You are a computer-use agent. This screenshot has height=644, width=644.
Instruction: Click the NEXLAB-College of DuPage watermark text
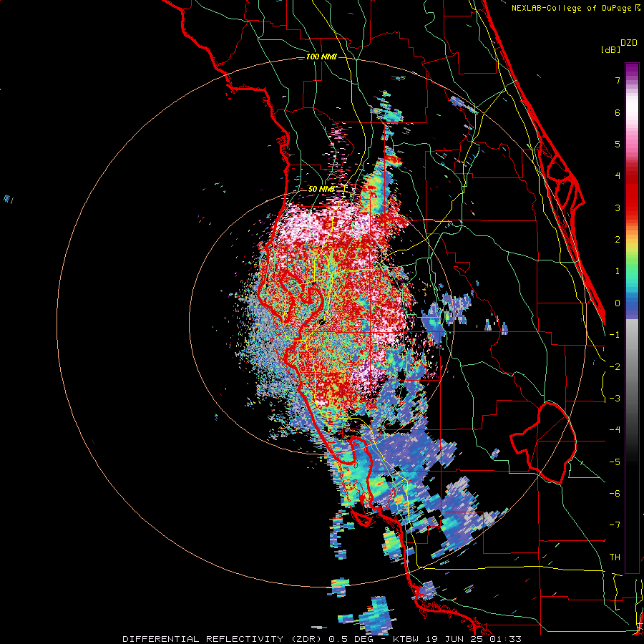pos(575,8)
